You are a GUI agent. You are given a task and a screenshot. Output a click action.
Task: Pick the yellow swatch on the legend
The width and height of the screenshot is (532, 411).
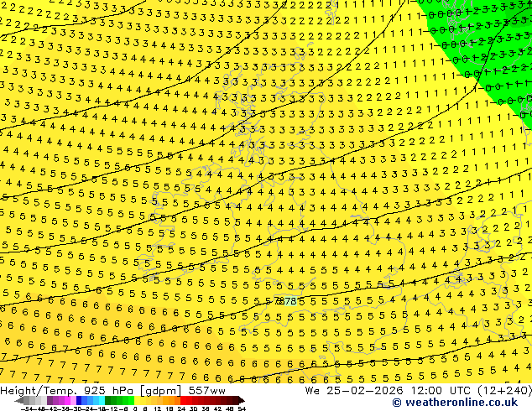pyautogui.click(x=137, y=401)
